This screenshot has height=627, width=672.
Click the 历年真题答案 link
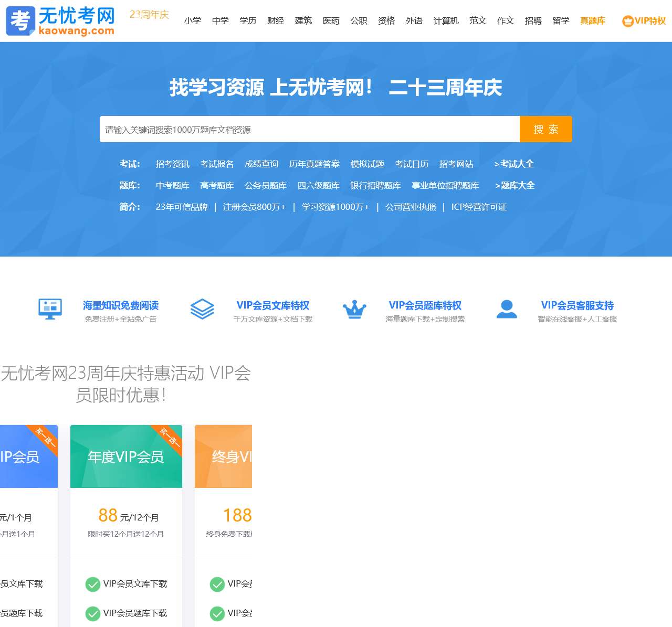click(x=313, y=164)
